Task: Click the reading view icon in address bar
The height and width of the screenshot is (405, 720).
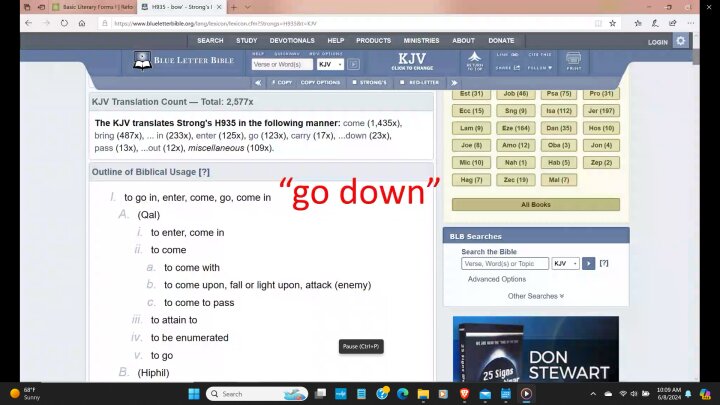Action: (x=598, y=23)
